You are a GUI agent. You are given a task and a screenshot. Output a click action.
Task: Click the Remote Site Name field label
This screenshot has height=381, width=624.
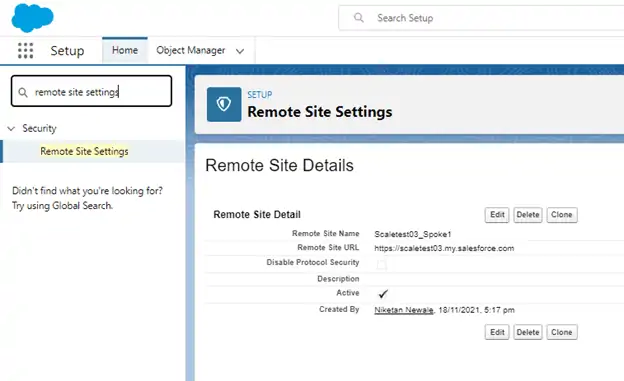point(326,233)
